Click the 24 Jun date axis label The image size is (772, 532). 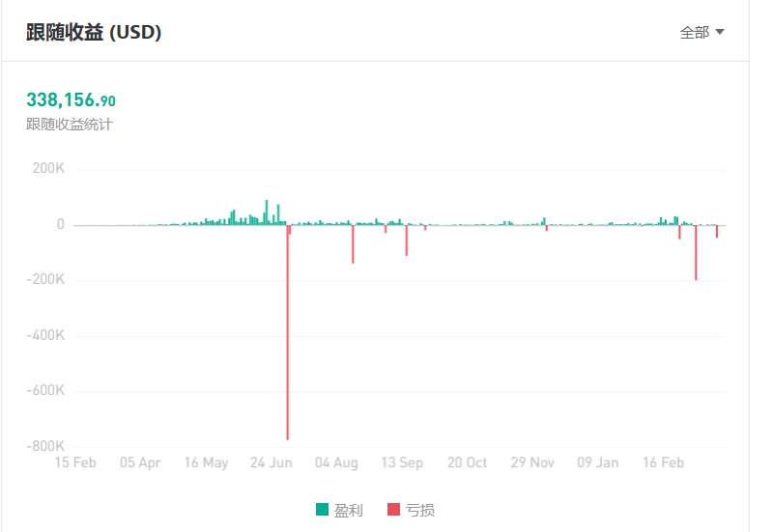pos(271,462)
